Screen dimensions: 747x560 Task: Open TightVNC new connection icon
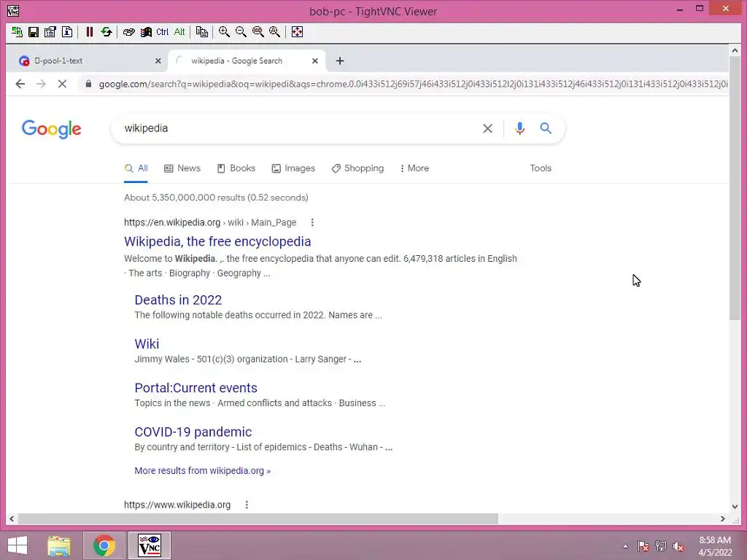(18, 32)
